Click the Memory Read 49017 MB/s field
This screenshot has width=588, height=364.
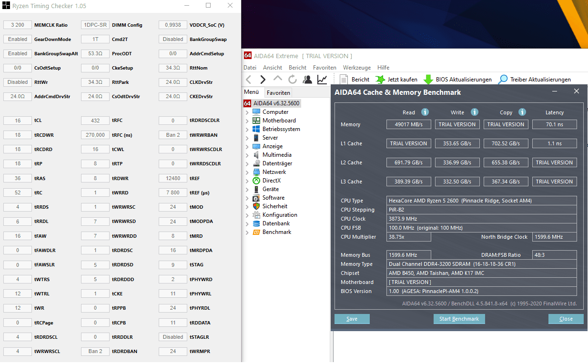point(409,124)
